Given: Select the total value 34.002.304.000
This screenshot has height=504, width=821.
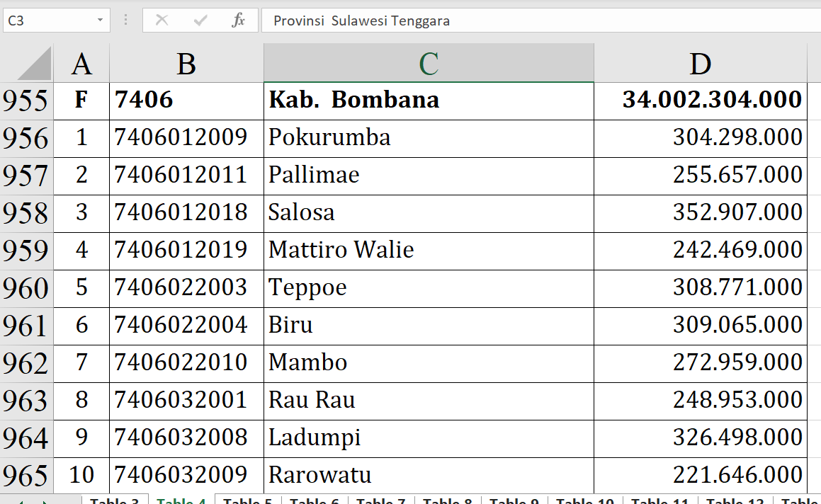Looking at the screenshot, I should click(x=700, y=101).
